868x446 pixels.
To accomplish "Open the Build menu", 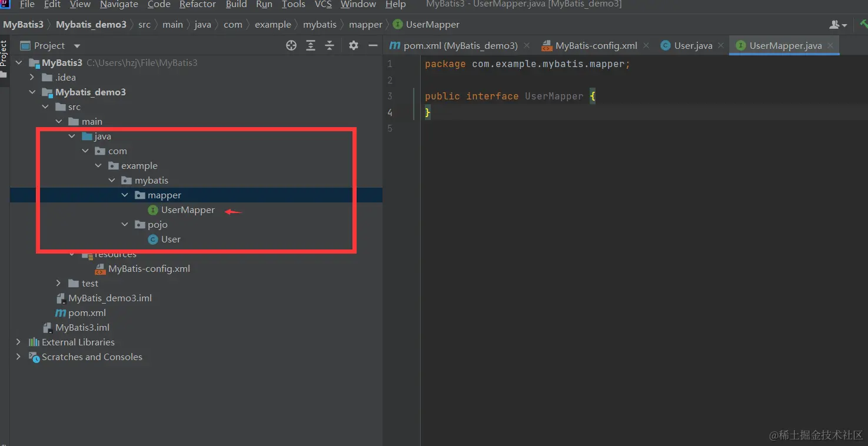I will tap(236, 4).
